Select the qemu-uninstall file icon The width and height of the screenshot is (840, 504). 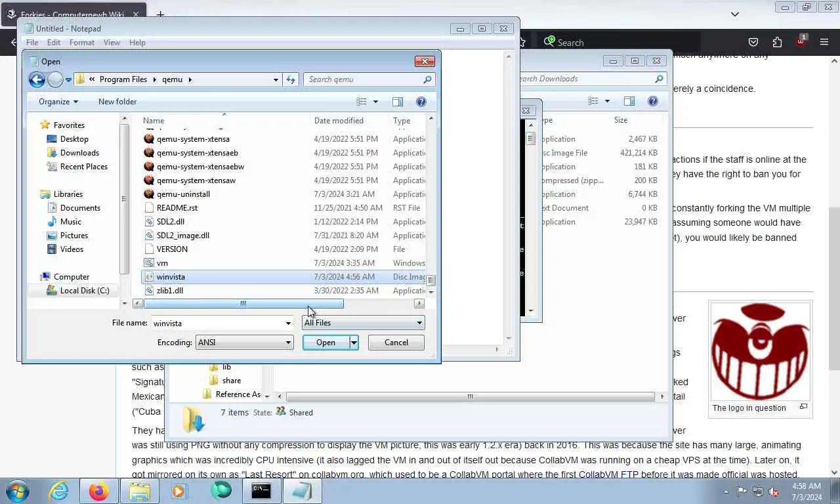click(149, 194)
